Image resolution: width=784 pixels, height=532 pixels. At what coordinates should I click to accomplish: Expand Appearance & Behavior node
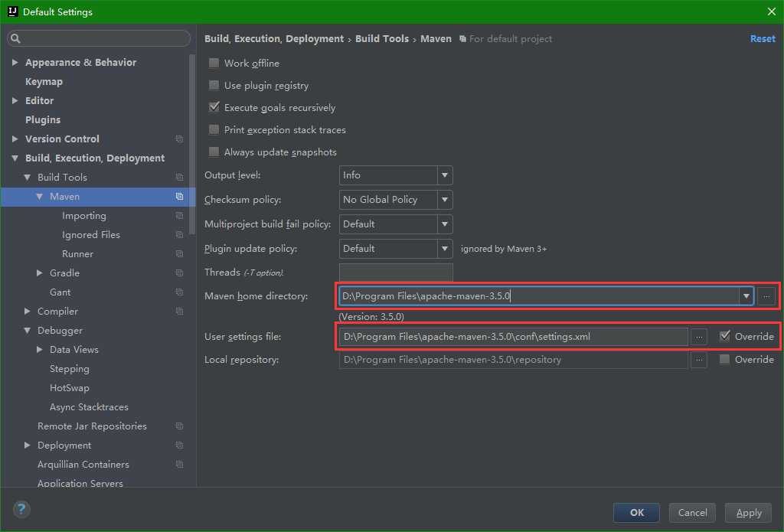coord(15,63)
